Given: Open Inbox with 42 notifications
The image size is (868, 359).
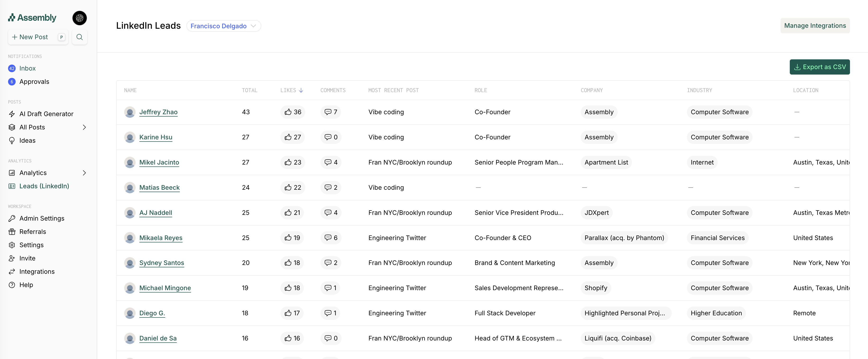Looking at the screenshot, I should point(27,68).
